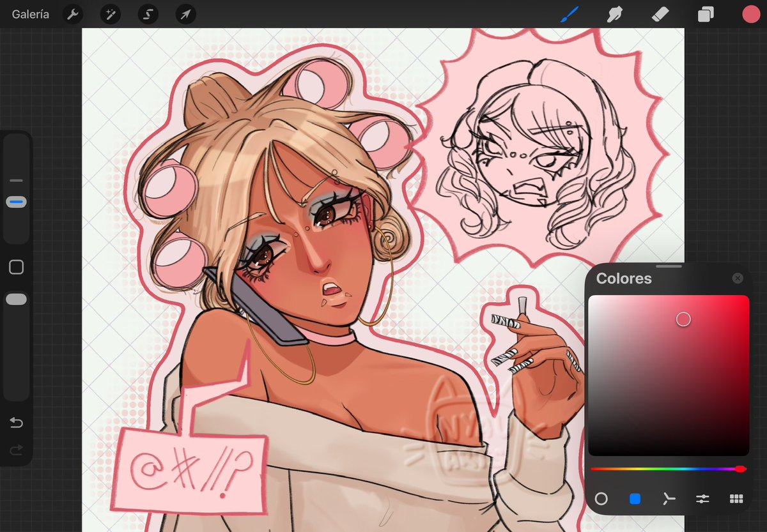Select the Selection S-ribbon tool
Screen dimensions: 767x532
click(x=148, y=14)
